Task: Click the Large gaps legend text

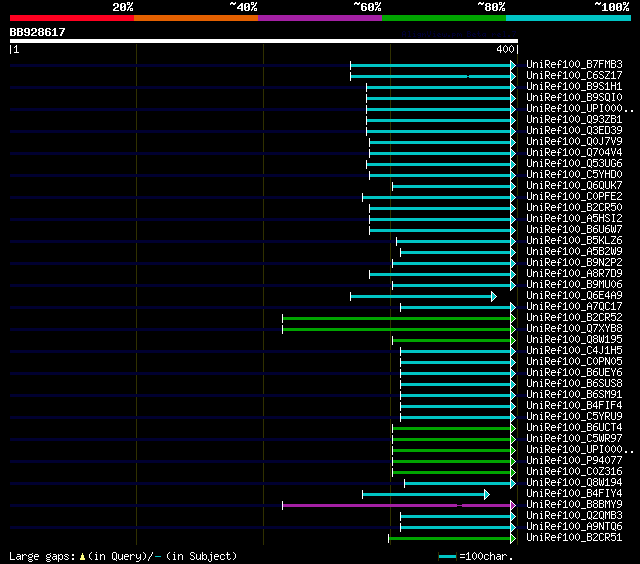Action: [x=123, y=556]
